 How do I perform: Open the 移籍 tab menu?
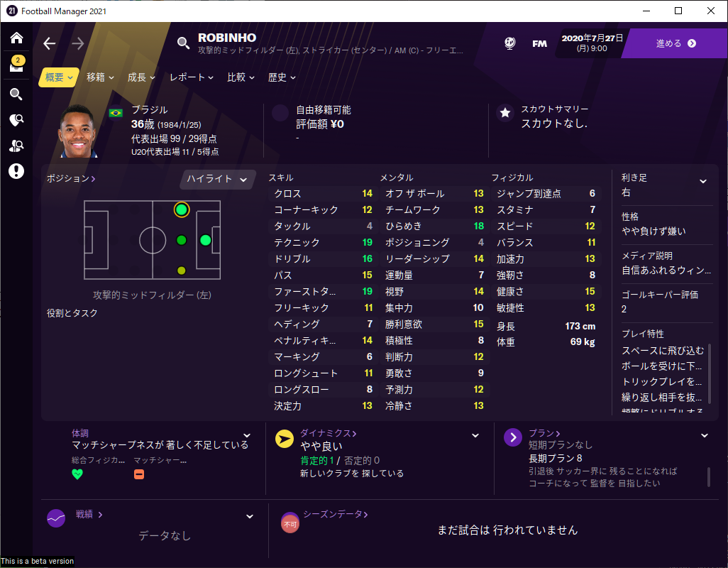tap(100, 77)
